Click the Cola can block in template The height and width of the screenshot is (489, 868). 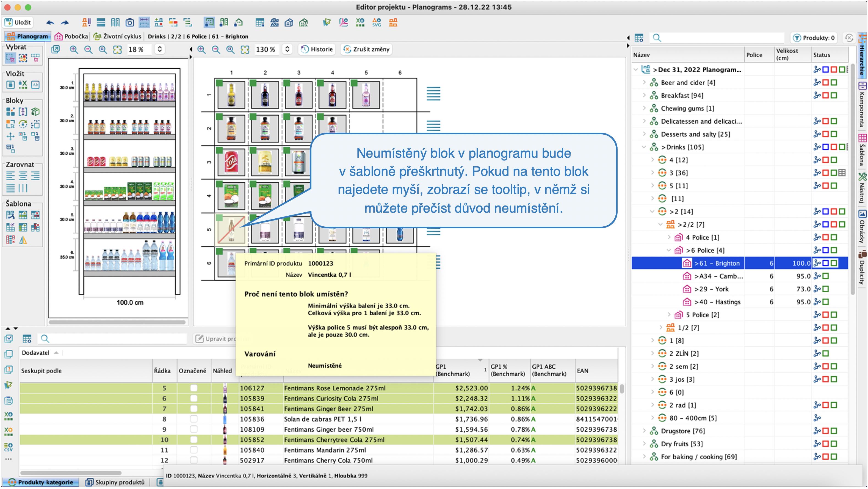[231, 162]
